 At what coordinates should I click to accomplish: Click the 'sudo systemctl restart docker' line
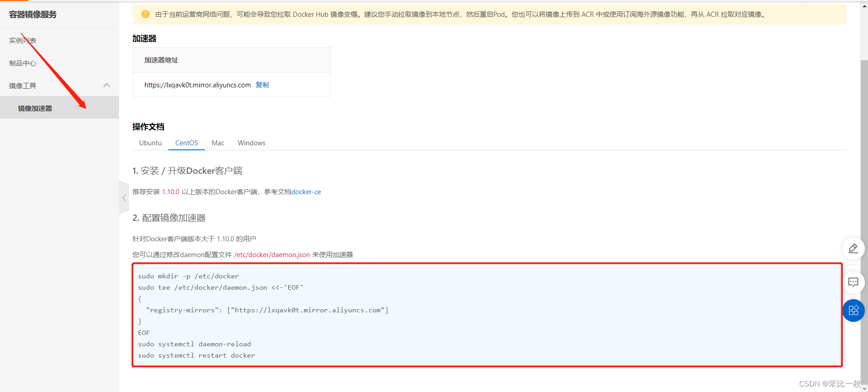(197, 355)
